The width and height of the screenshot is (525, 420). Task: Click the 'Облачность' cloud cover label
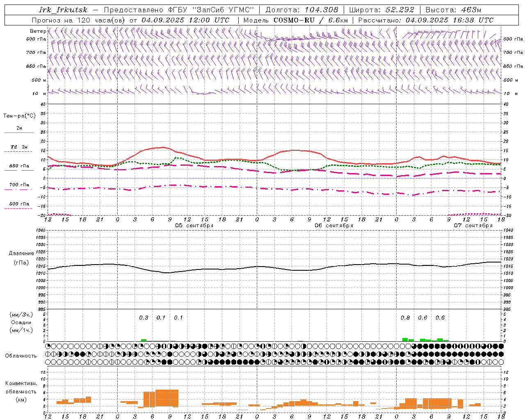click(21, 356)
